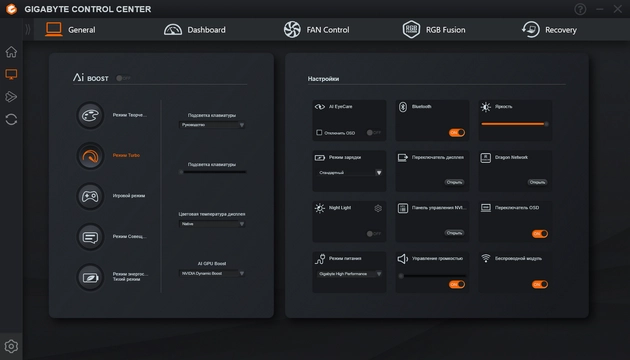Click the Режим питания power plug icon
This screenshot has width=630, height=360.
point(320,259)
